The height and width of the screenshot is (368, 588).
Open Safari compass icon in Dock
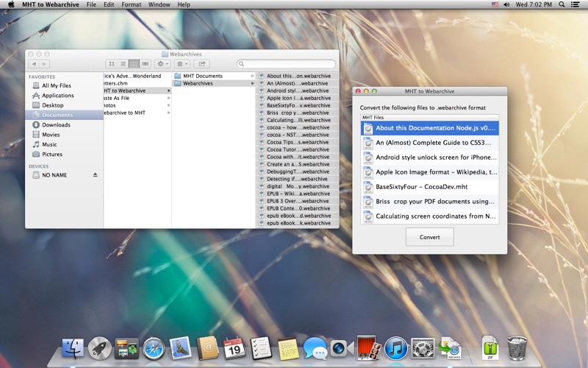154,348
